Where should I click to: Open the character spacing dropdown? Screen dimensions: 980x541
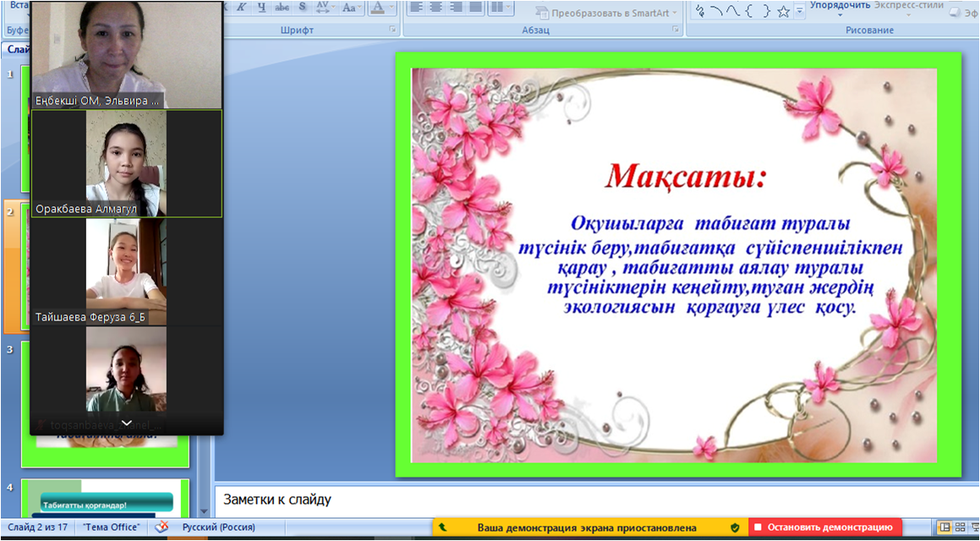(x=325, y=8)
